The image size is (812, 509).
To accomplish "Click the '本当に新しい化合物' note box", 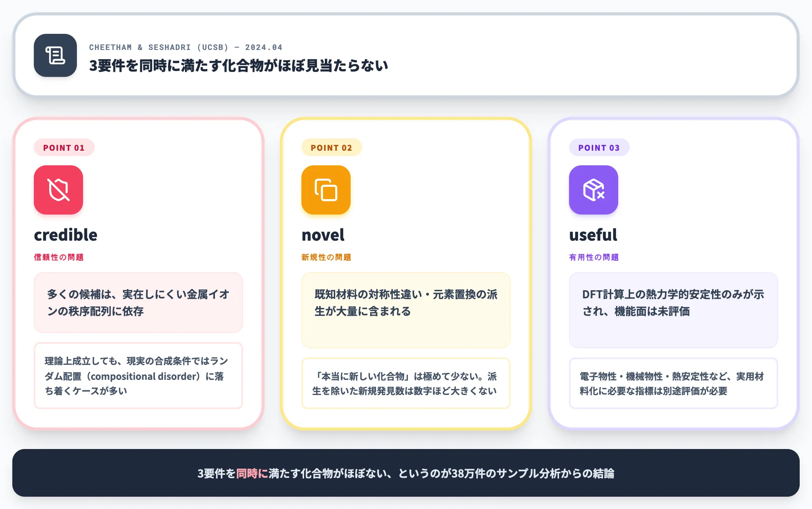I will tap(406, 383).
